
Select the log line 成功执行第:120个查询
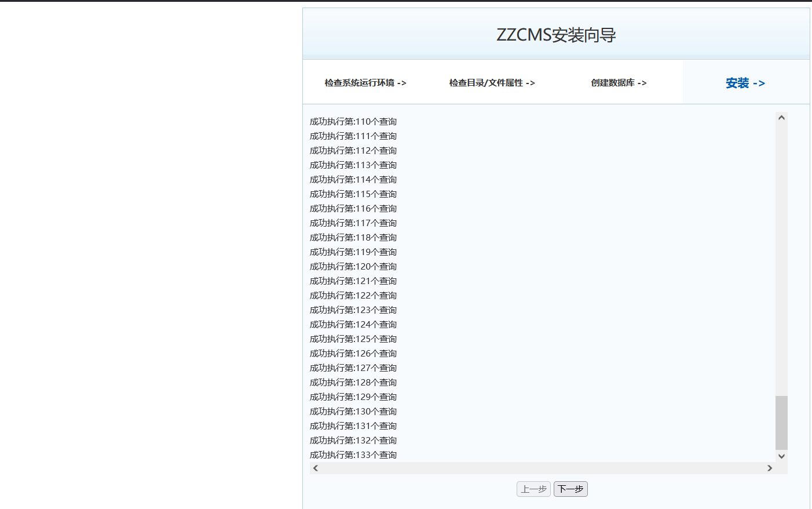353,266
